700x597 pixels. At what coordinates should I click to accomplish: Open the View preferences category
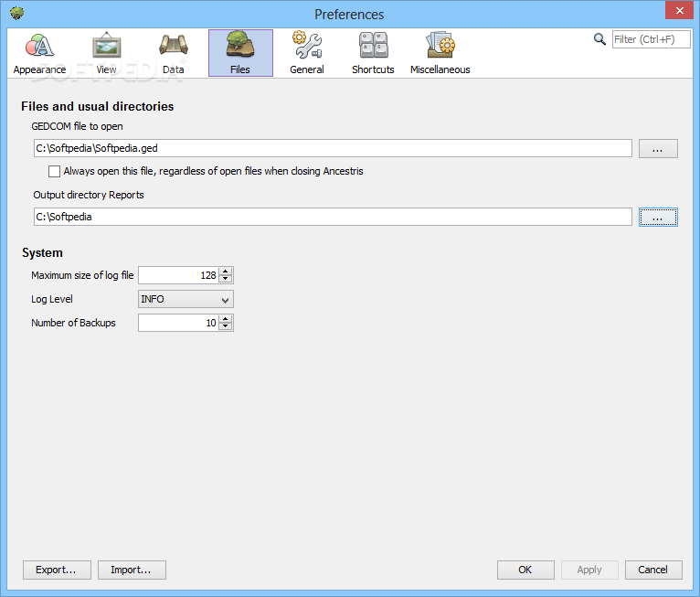106,53
